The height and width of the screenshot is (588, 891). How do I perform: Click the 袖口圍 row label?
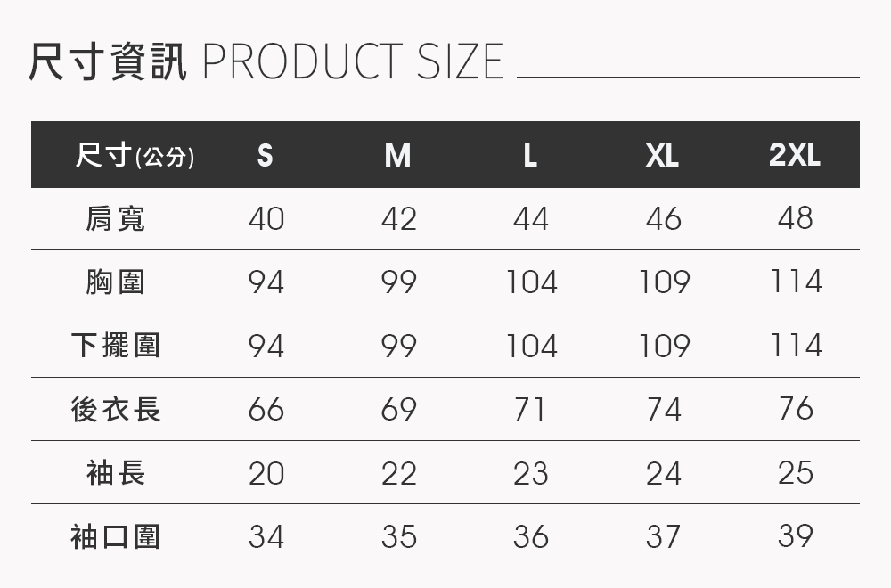(x=116, y=536)
